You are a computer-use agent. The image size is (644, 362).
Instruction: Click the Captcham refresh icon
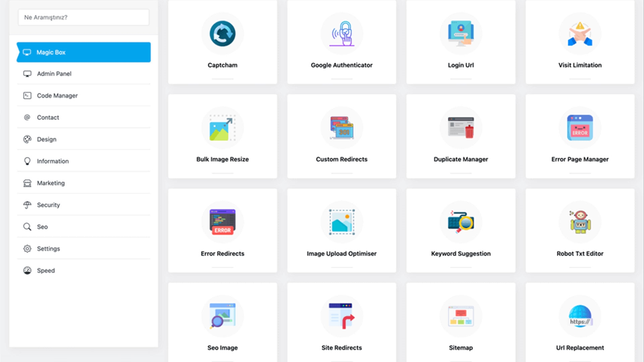(222, 34)
